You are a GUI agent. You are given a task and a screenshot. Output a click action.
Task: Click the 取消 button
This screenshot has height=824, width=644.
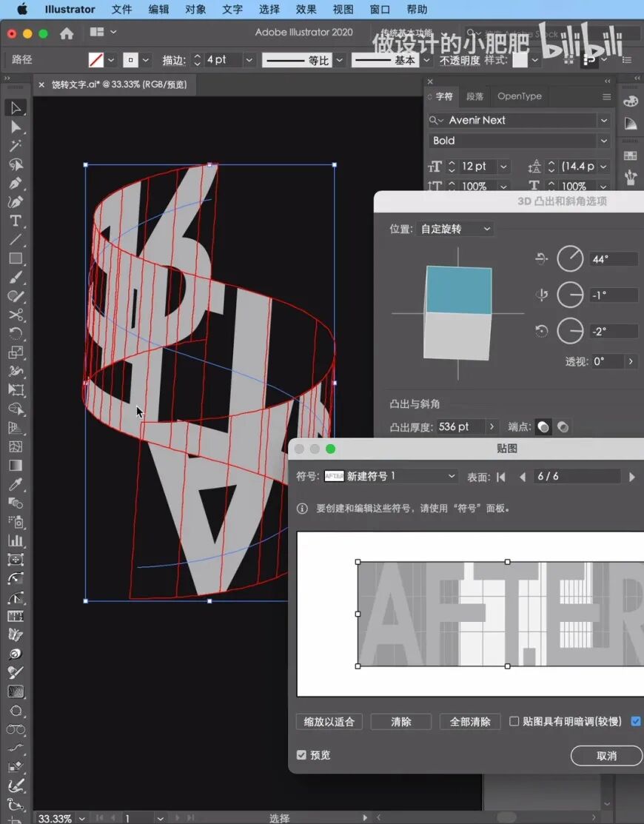tap(606, 756)
